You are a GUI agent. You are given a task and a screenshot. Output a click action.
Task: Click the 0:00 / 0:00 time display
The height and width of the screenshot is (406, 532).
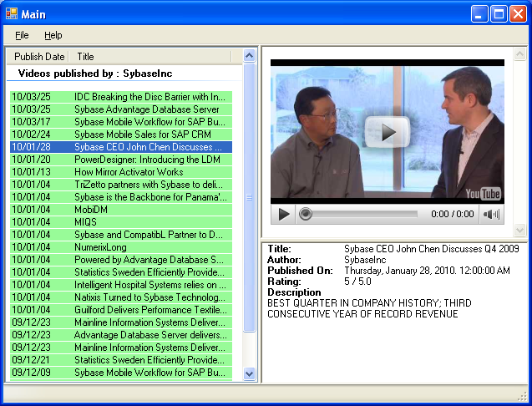pyautogui.click(x=453, y=214)
